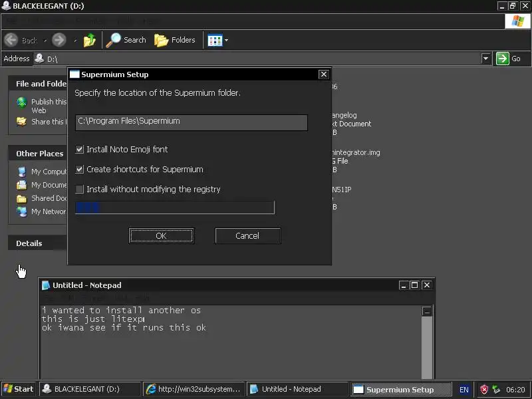Collapse the File and Folder Tasks panel header
The image size is (532, 399).
38,84
